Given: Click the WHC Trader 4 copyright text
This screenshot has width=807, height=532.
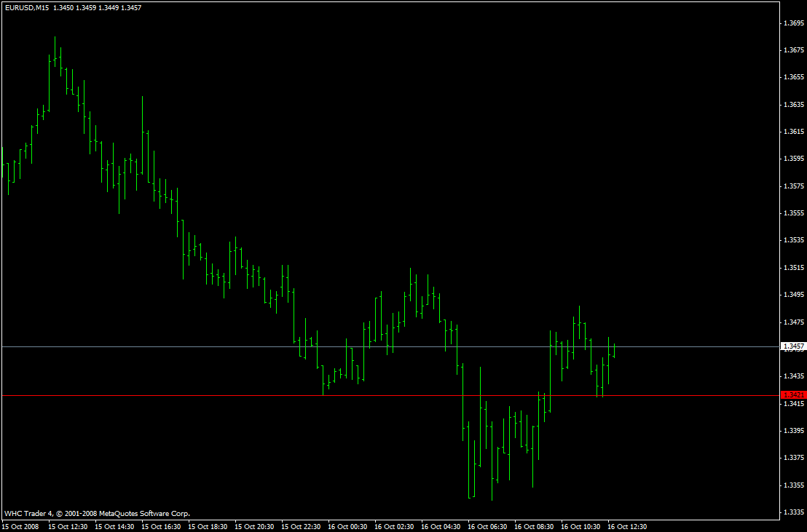Looking at the screenshot, I should [29, 512].
